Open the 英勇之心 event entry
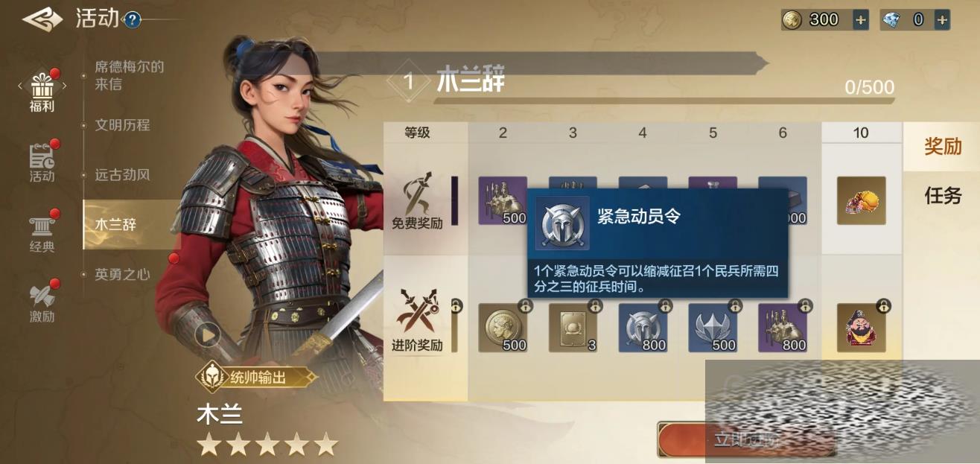Screen dimensions: 980x464 [x=123, y=275]
